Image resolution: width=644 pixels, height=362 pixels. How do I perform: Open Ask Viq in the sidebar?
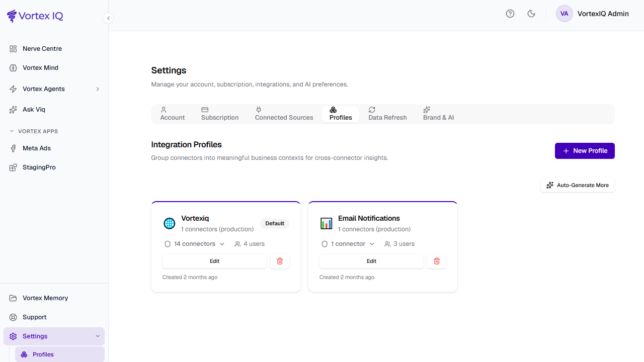54,110
